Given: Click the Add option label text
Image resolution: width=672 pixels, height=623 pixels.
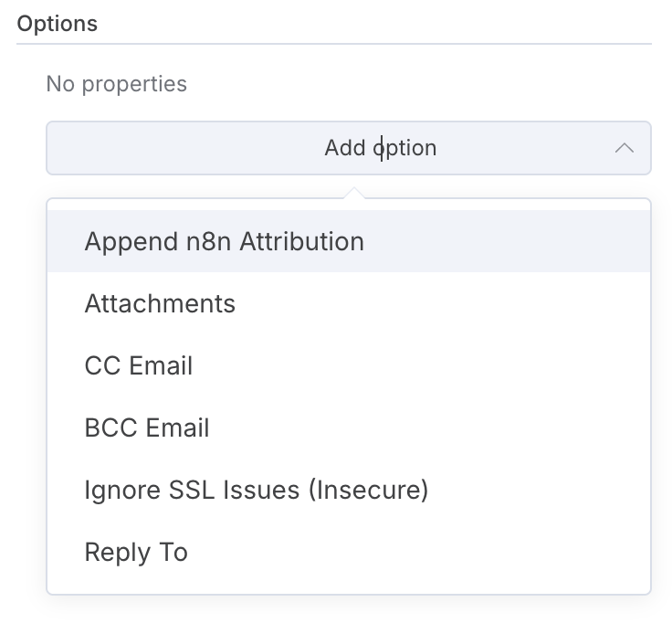Looking at the screenshot, I should 380,148.
